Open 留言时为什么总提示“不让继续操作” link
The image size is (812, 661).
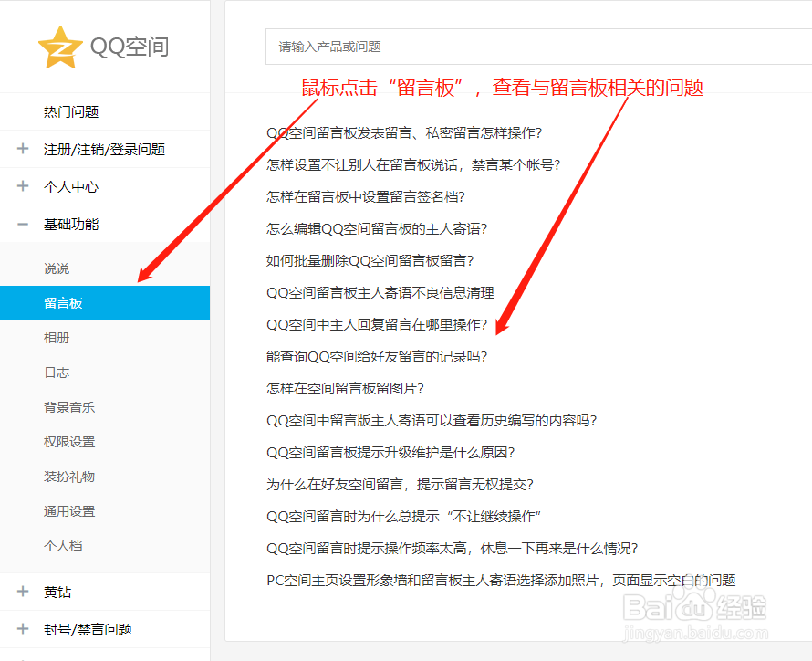coord(404,517)
